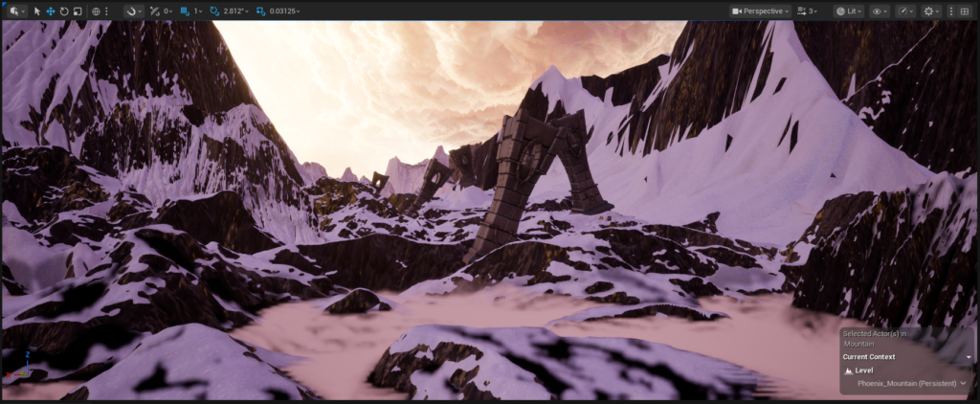980x404 pixels.
Task: Toggle the world/local coordinate space globe
Action: pos(96,11)
